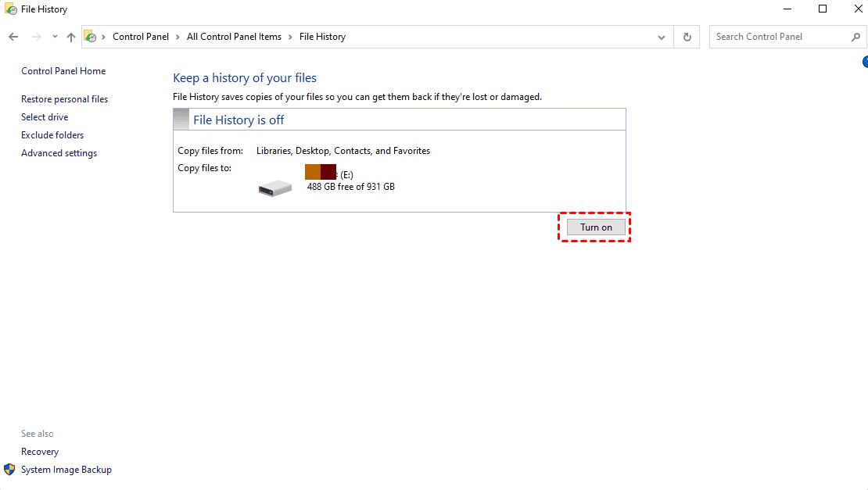This screenshot has height=490, width=868.
Task: Click the Forward navigation arrow
Action: (x=36, y=37)
